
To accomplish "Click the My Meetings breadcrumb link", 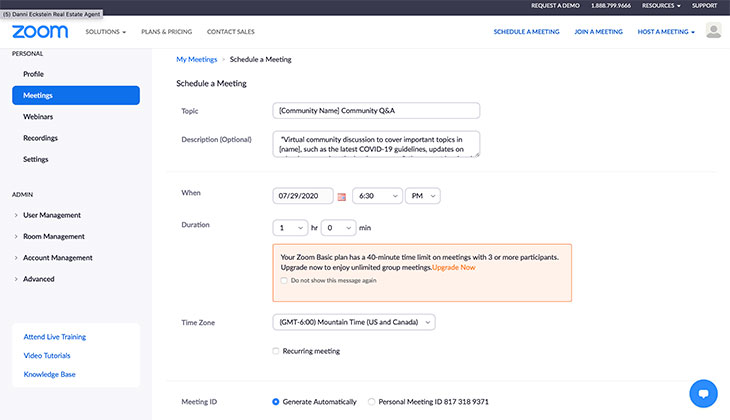I will [196, 60].
